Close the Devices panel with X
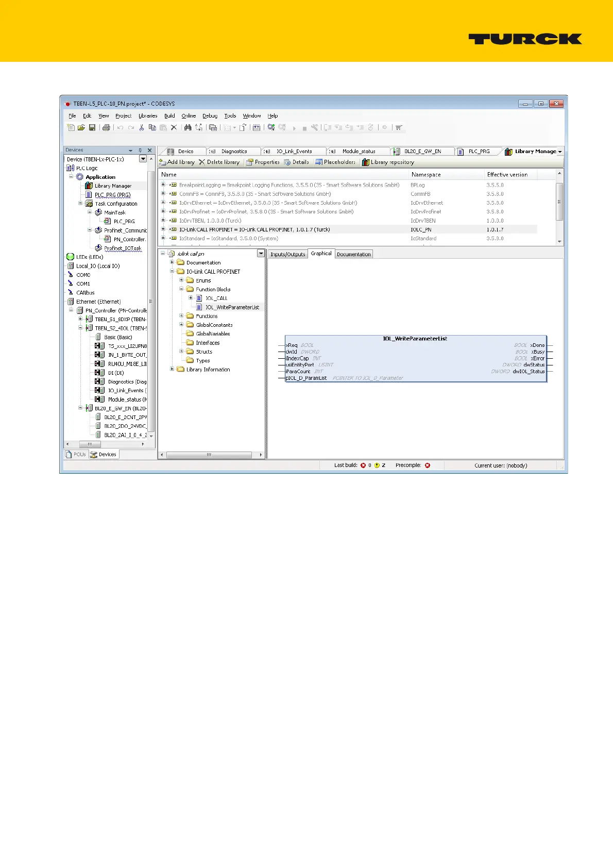Image resolution: width=613 pixels, height=868 pixels. (150, 150)
